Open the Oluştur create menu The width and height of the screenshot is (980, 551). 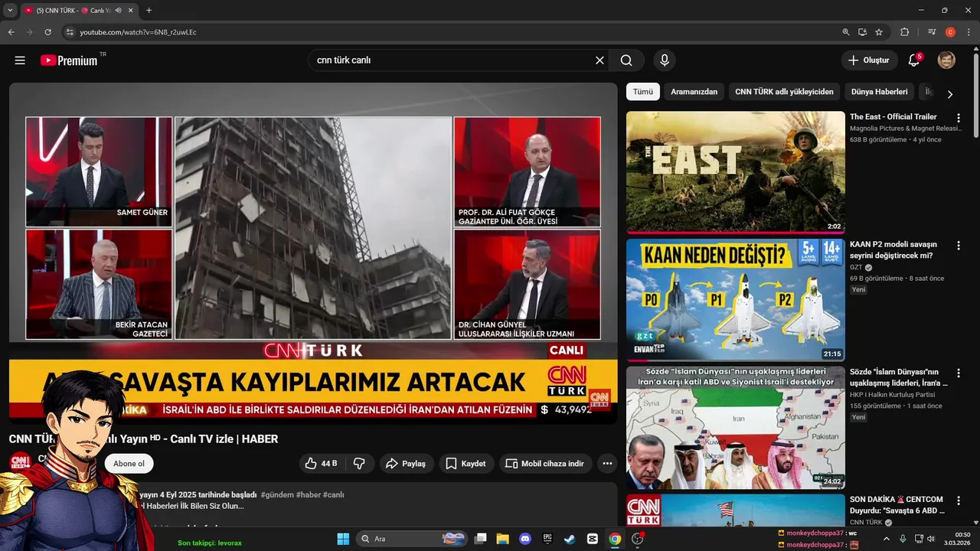869,60
